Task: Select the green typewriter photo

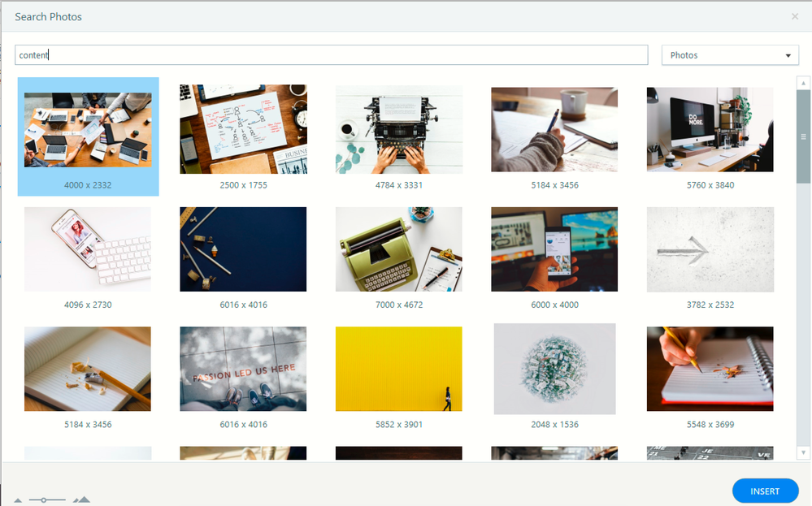Action: pyautogui.click(x=399, y=249)
